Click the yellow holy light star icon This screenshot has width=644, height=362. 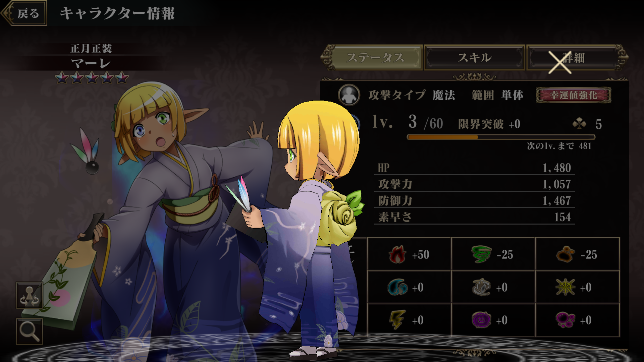tap(566, 287)
